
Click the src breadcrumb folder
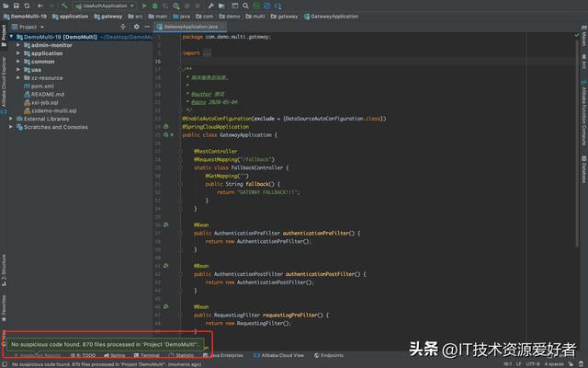tap(135, 17)
